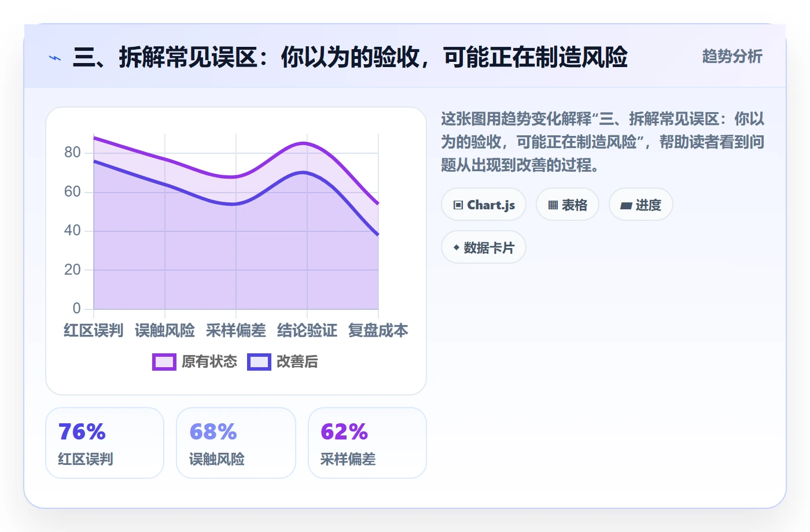This screenshot has height=532, width=810.
Task: Select the 数据卡片 tag chip
Action: [x=484, y=247]
